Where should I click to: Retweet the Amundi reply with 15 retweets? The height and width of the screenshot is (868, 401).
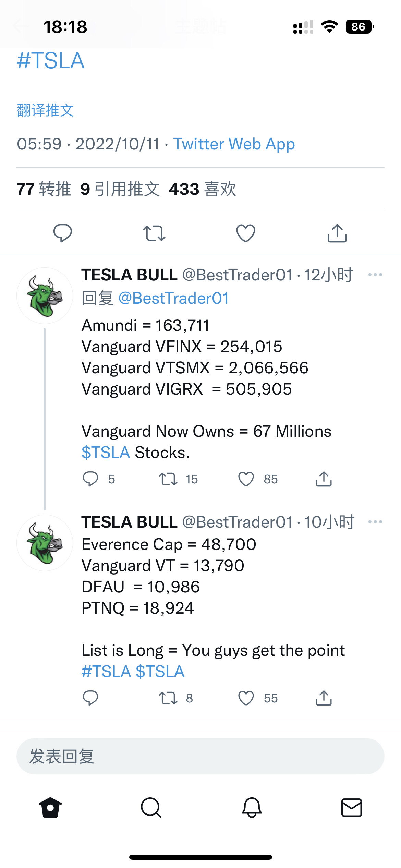[168, 479]
